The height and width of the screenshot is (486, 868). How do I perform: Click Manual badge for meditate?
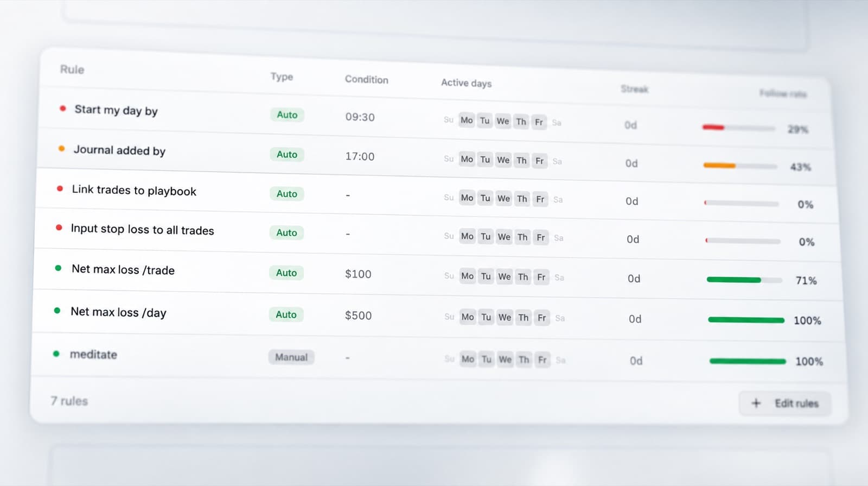tap(291, 357)
